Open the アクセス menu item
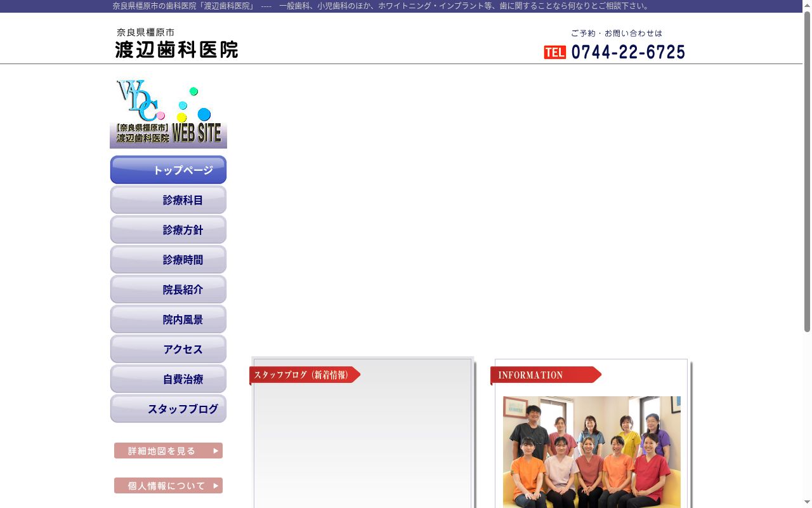Screen dimensions: 812x508 (x=168, y=349)
